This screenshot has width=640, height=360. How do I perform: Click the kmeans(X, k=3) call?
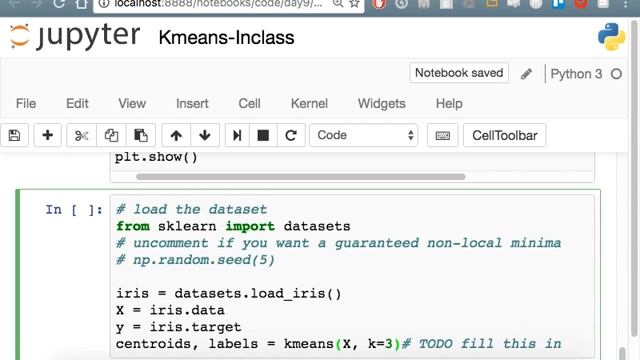(x=342, y=344)
